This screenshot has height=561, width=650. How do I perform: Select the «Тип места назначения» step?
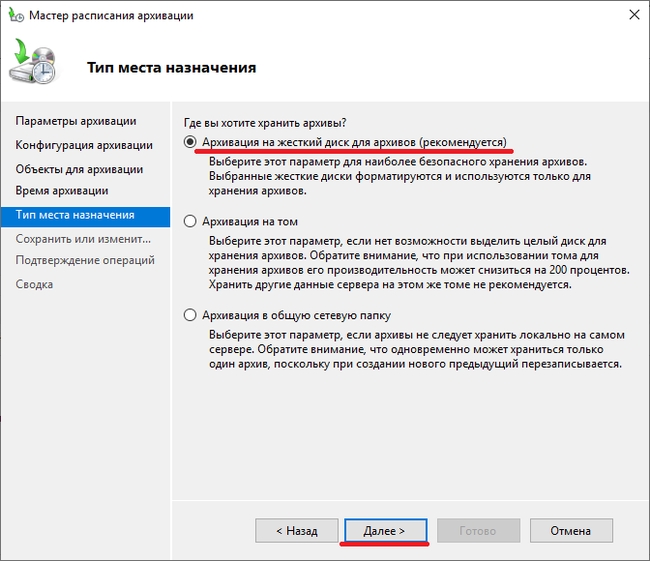75,215
